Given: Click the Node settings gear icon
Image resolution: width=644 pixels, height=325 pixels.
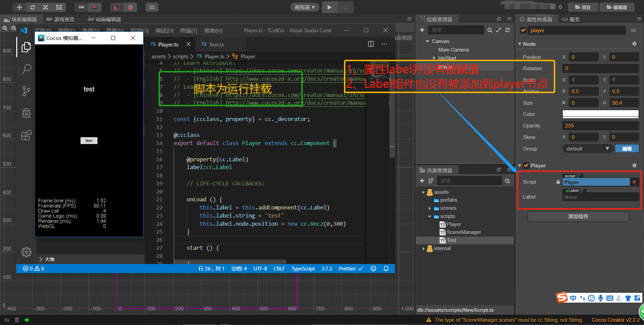Looking at the screenshot, I should point(634,44).
